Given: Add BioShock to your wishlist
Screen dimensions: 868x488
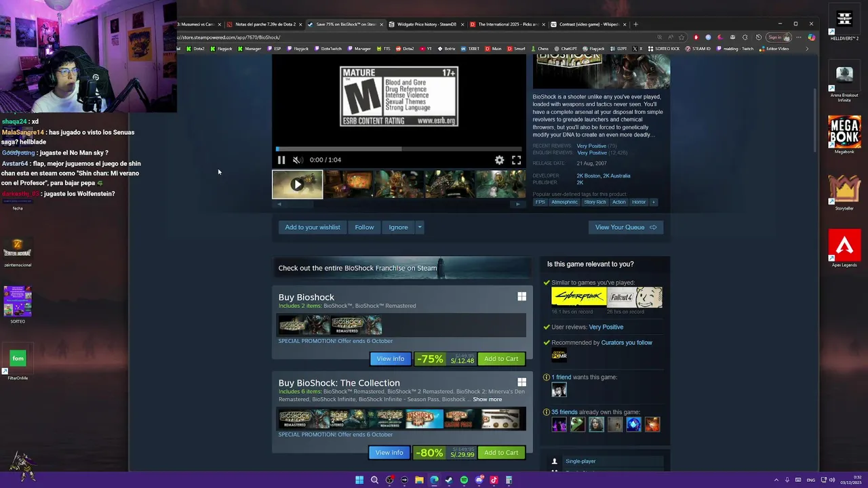Looking at the screenshot, I should (x=313, y=227).
